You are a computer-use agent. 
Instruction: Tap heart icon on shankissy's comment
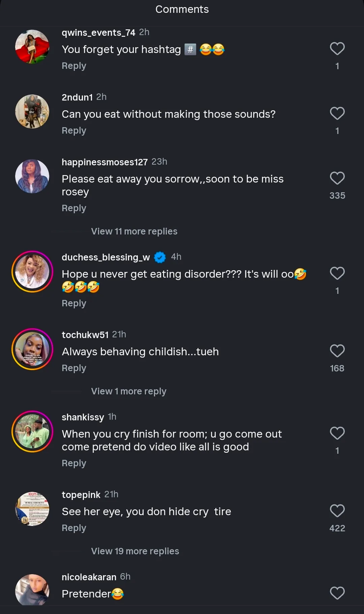337,434
